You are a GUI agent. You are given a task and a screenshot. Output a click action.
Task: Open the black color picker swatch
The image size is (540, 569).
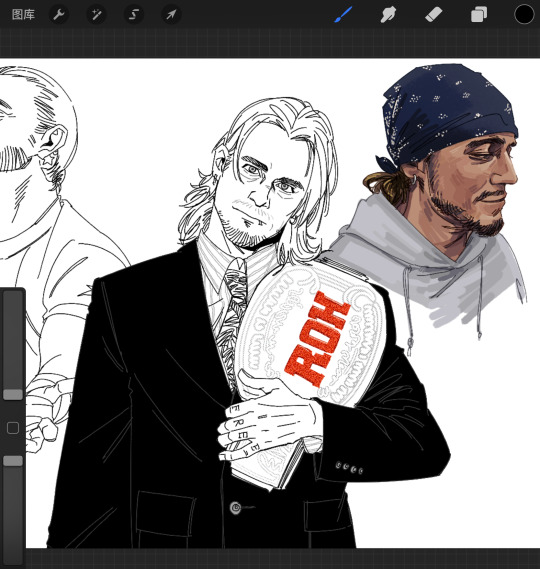[x=524, y=15]
